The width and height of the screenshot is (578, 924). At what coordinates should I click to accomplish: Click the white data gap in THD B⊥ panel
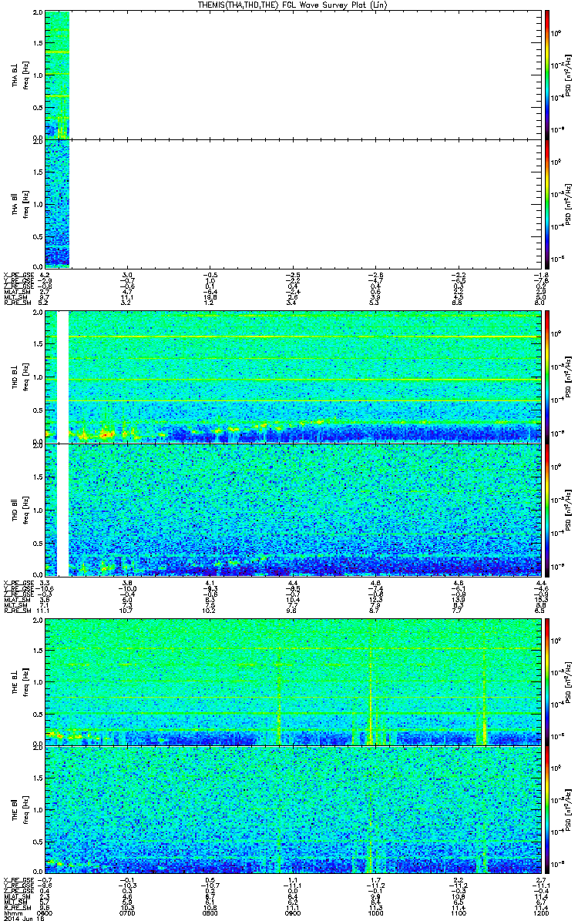pos(63,376)
